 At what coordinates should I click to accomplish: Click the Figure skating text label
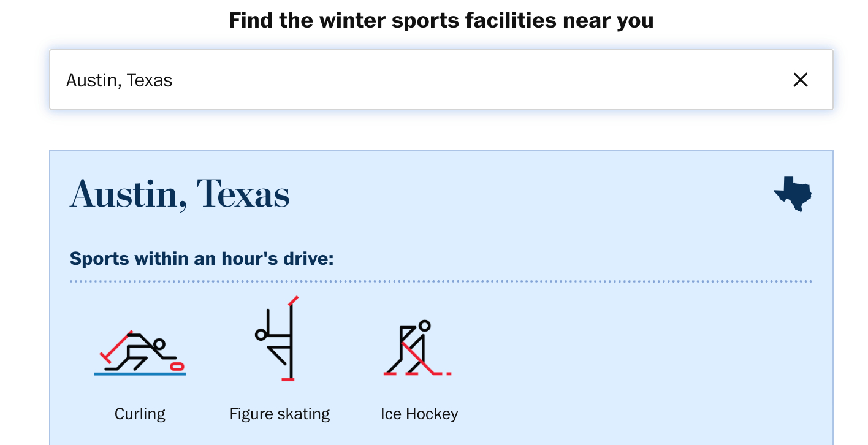point(280,414)
